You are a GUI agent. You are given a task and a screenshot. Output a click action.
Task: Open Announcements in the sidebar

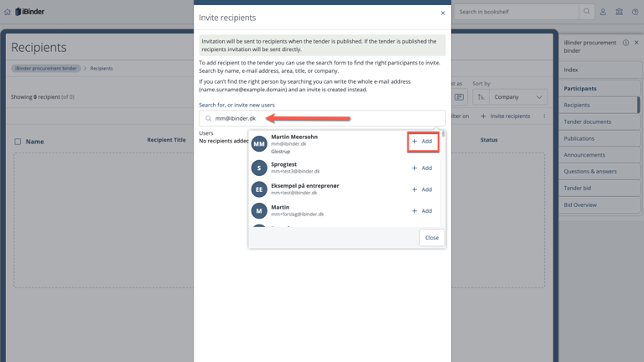tap(600, 155)
